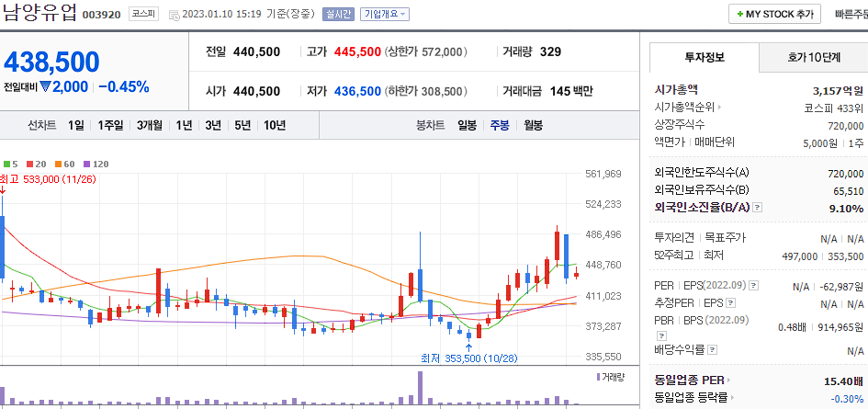Show 일봉 daily candle chart
The image size is (868, 409).
pyautogui.click(x=467, y=125)
